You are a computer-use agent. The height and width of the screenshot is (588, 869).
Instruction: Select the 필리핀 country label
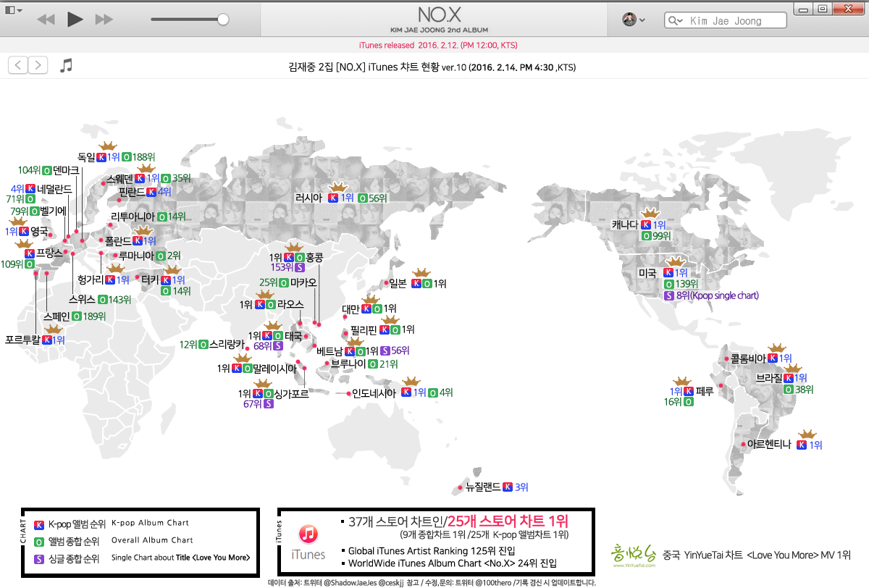364,329
